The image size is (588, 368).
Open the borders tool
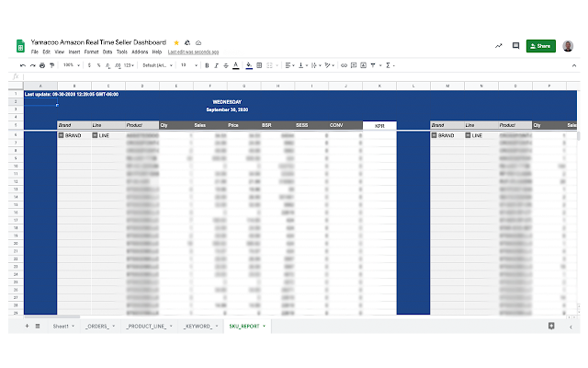[259, 65]
